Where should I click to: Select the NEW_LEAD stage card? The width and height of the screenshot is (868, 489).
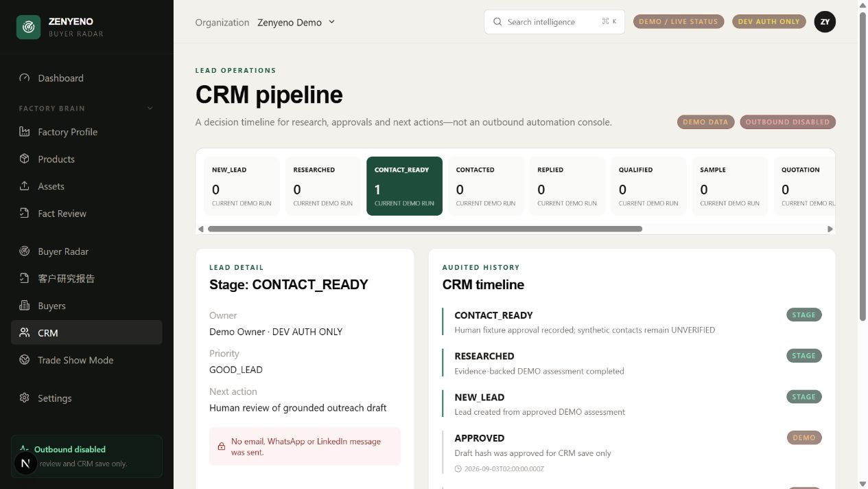242,186
